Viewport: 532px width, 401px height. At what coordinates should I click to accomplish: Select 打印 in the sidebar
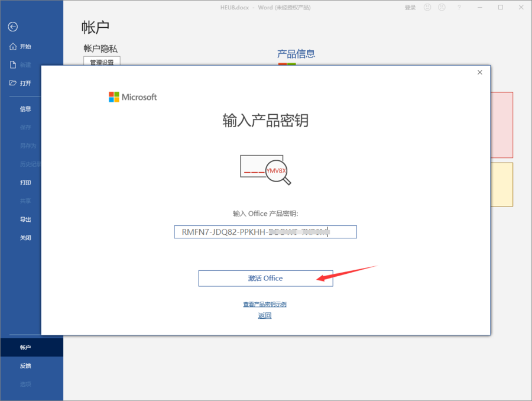point(25,182)
